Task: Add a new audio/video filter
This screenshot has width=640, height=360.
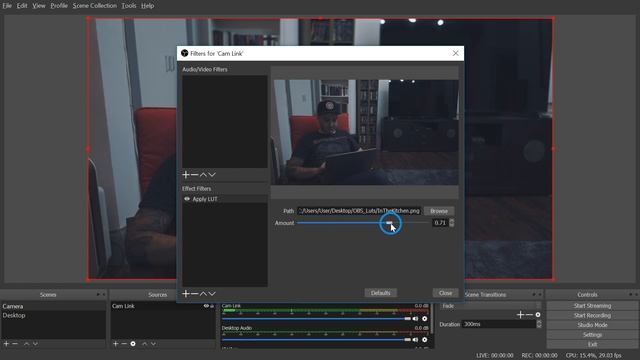Action: 185,175
